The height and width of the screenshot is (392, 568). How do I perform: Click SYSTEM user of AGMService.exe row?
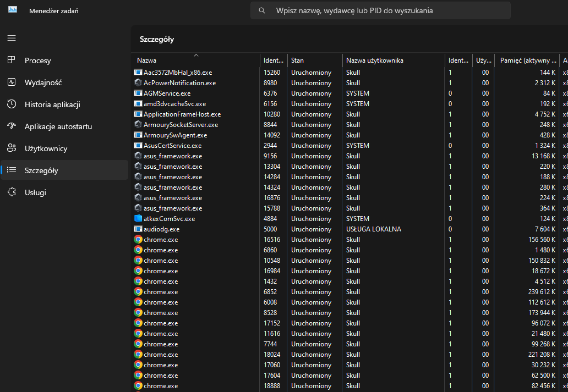tap(358, 93)
